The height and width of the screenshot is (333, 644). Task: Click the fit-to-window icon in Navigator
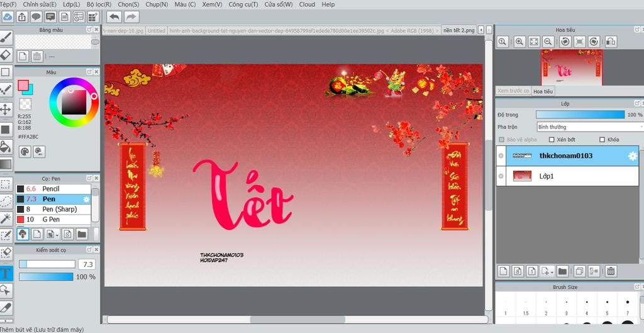(x=533, y=42)
